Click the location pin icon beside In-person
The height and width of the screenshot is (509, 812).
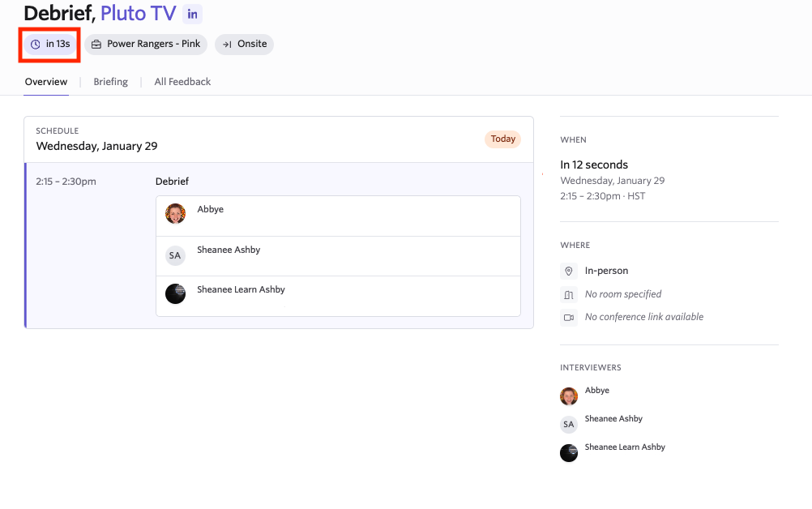point(569,271)
